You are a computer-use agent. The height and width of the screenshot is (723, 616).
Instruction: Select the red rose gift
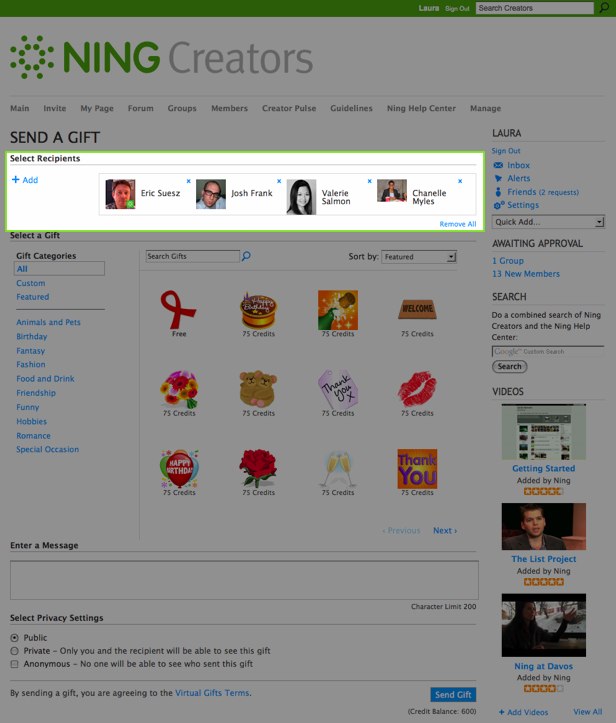point(258,468)
